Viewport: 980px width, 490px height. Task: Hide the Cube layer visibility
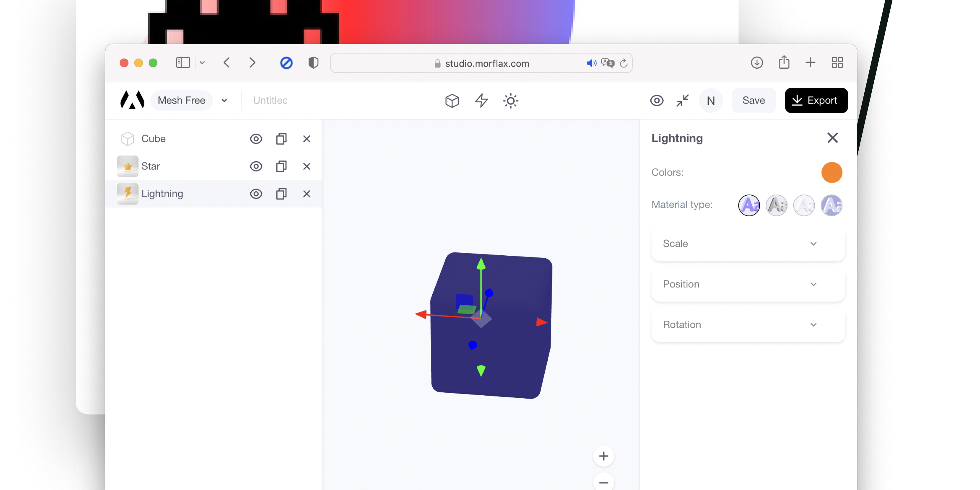coord(256,139)
